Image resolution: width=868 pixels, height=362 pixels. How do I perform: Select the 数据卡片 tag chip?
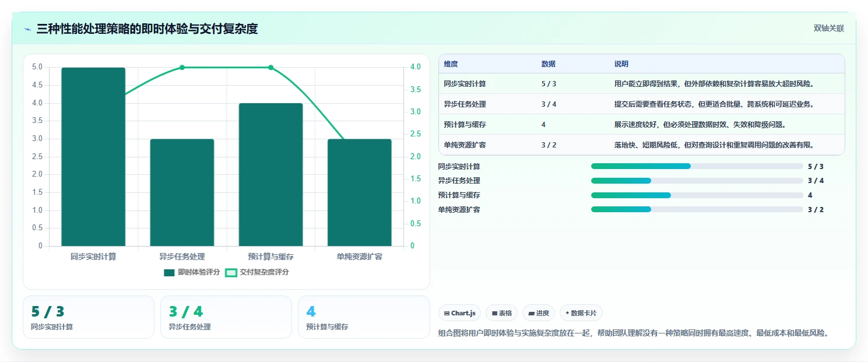click(581, 313)
